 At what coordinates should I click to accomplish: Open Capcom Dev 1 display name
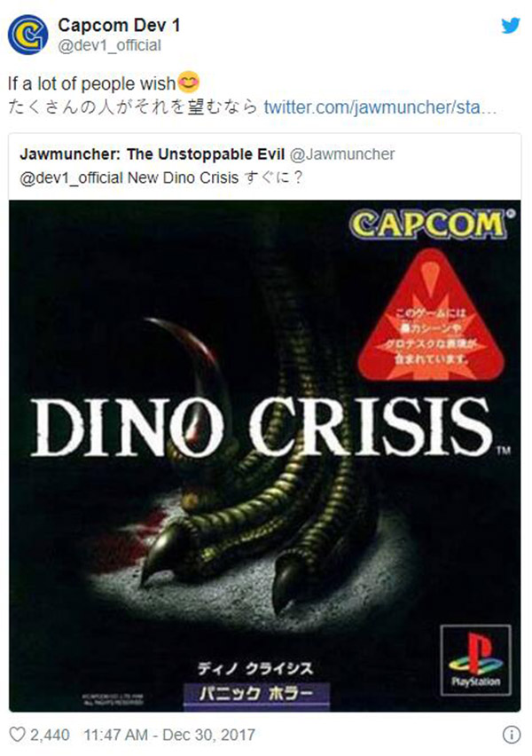[x=119, y=25]
